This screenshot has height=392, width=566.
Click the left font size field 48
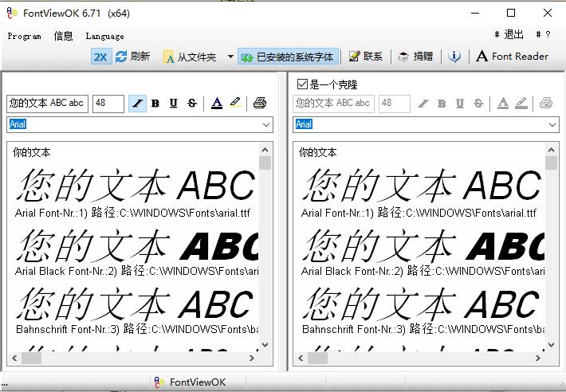pos(108,104)
